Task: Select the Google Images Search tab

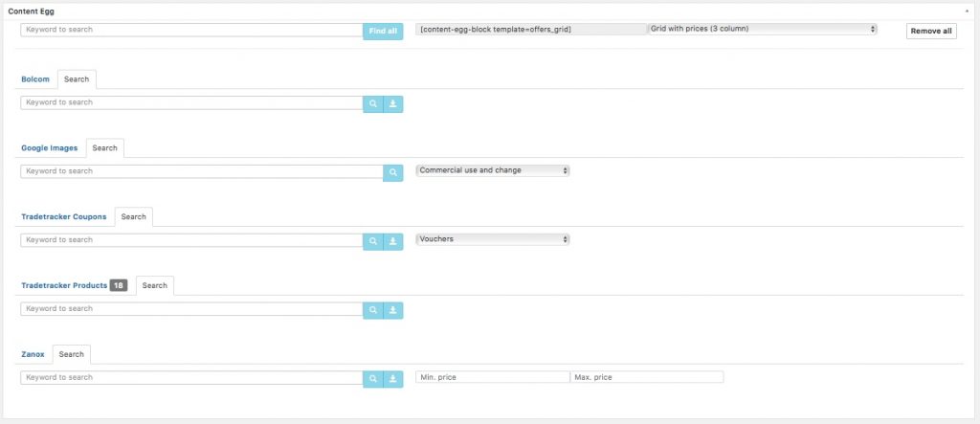Action: click(x=105, y=148)
